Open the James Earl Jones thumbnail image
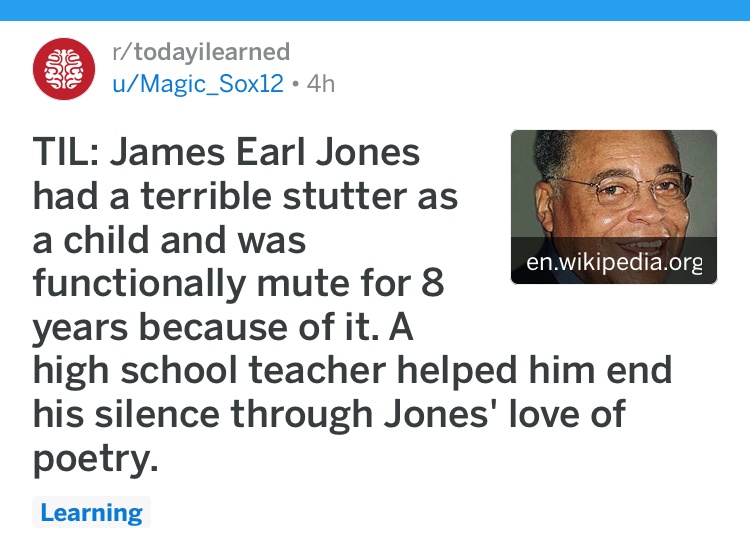The height and width of the screenshot is (539, 750). point(614,207)
